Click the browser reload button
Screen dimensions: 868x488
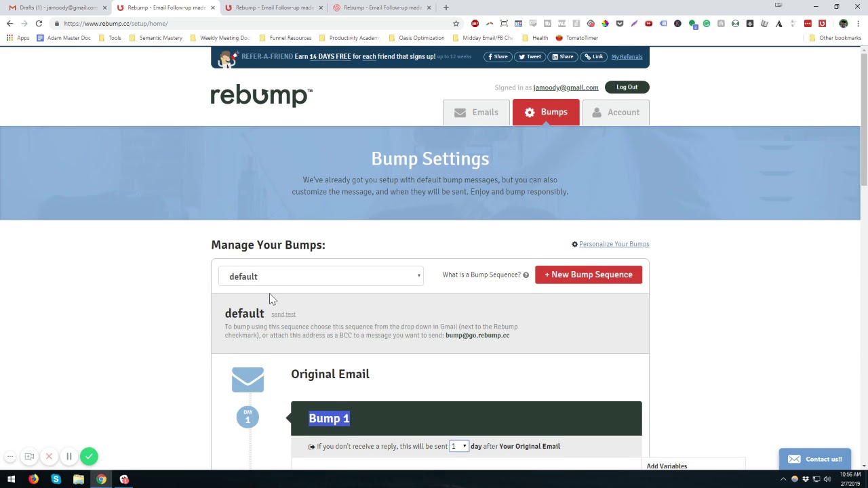39,23
